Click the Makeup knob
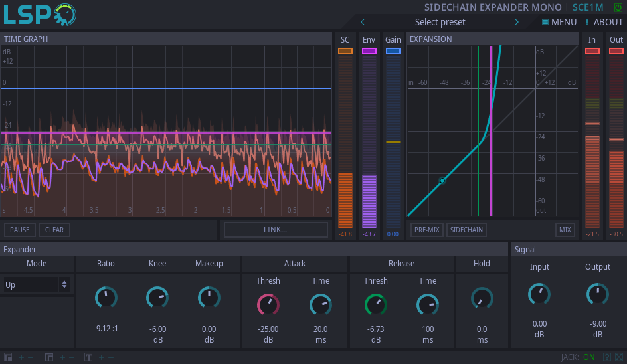 coord(209,298)
